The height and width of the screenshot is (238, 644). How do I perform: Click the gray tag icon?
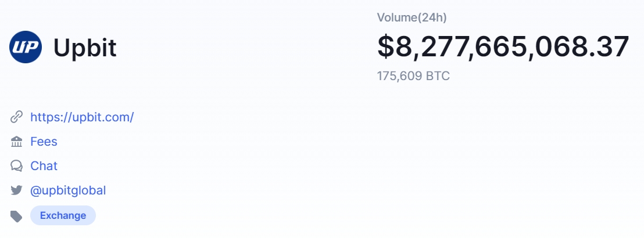tap(16, 216)
